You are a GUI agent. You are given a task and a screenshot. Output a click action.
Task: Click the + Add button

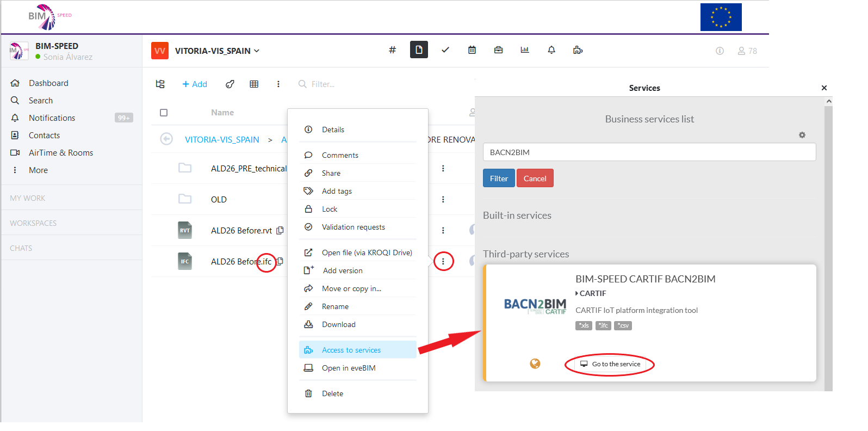pyautogui.click(x=195, y=84)
